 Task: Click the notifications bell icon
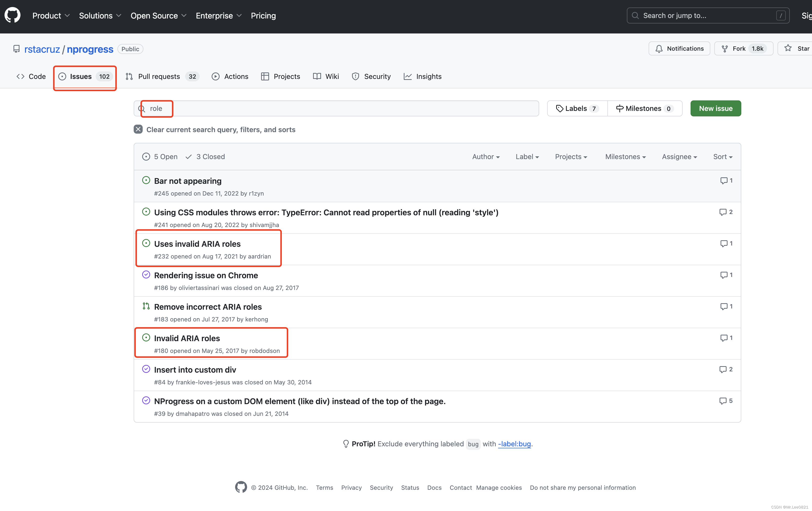tap(659, 49)
